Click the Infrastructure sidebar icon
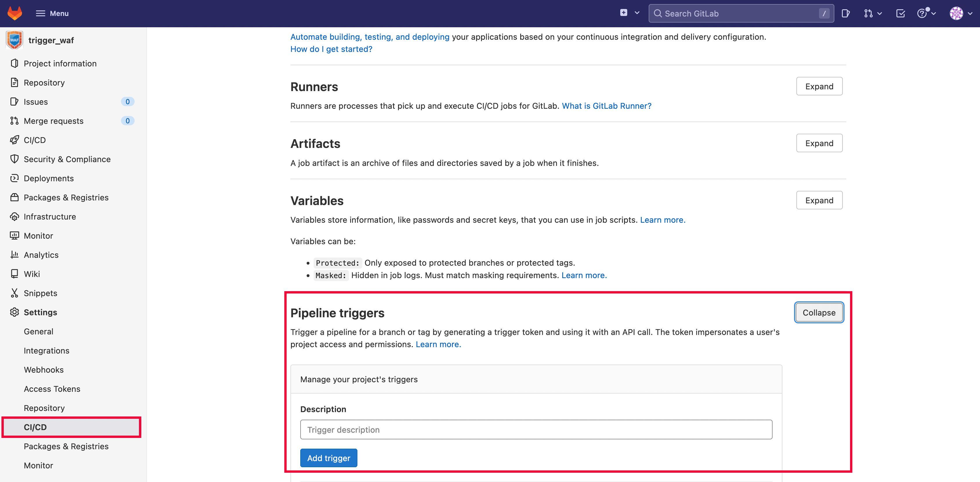This screenshot has height=482, width=980. pos(14,216)
